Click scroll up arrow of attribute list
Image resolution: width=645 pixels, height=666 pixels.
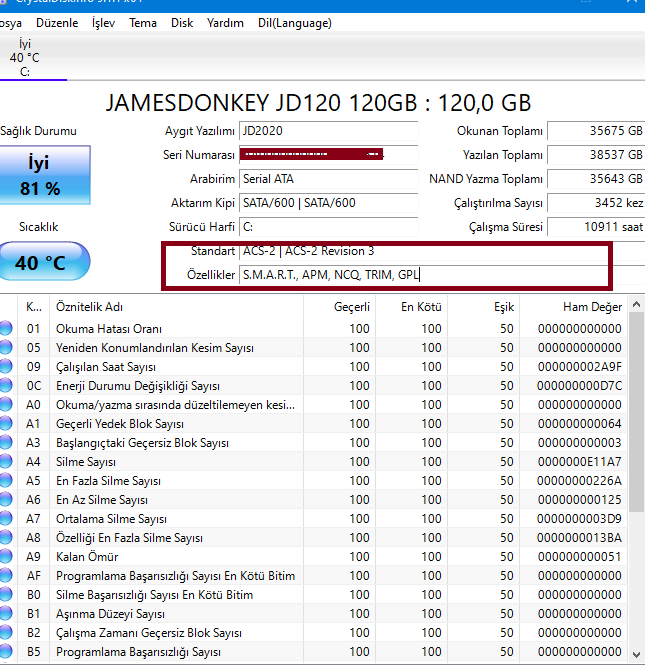click(636, 304)
